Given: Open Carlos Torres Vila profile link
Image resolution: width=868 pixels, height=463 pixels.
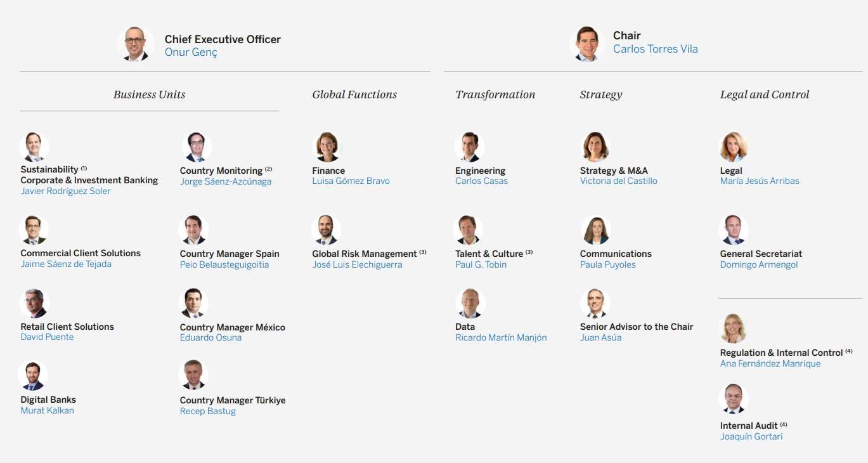Looking at the screenshot, I should pyautogui.click(x=655, y=49).
